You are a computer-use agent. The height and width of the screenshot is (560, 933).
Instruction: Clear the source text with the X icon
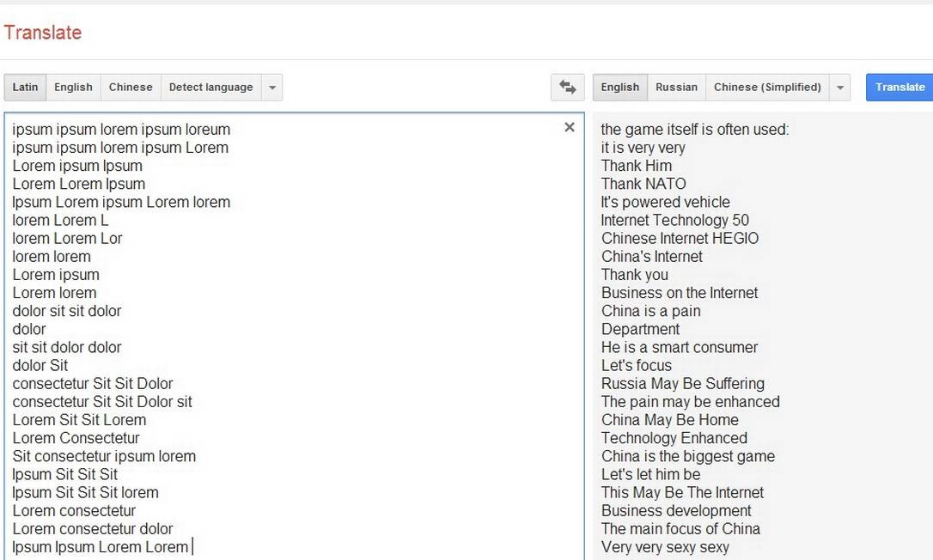pos(569,127)
